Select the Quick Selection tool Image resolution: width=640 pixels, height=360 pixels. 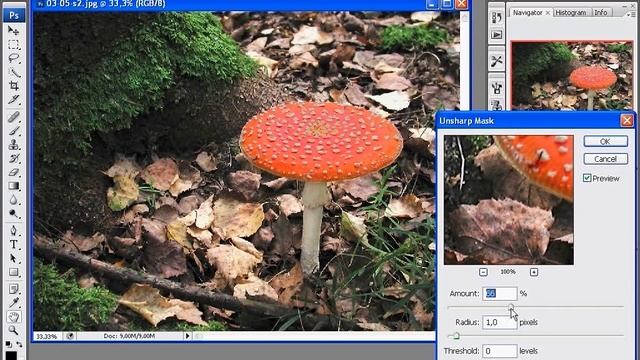click(x=13, y=72)
